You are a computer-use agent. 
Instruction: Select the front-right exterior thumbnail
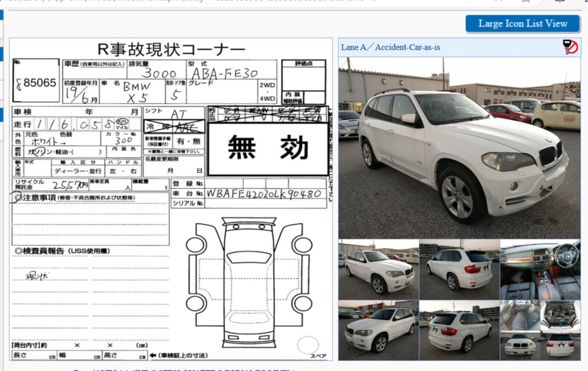pos(378,270)
